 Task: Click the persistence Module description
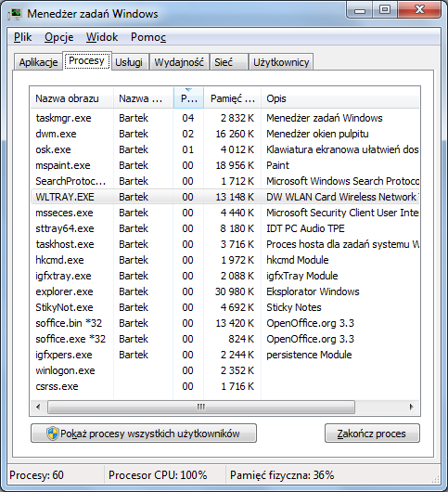[309, 355]
